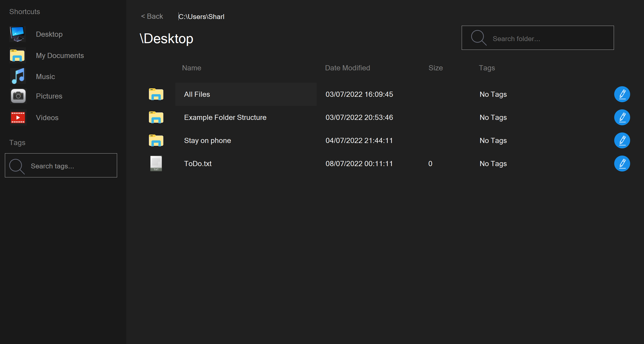Click the Name column header
This screenshot has width=644, height=344.
click(191, 68)
